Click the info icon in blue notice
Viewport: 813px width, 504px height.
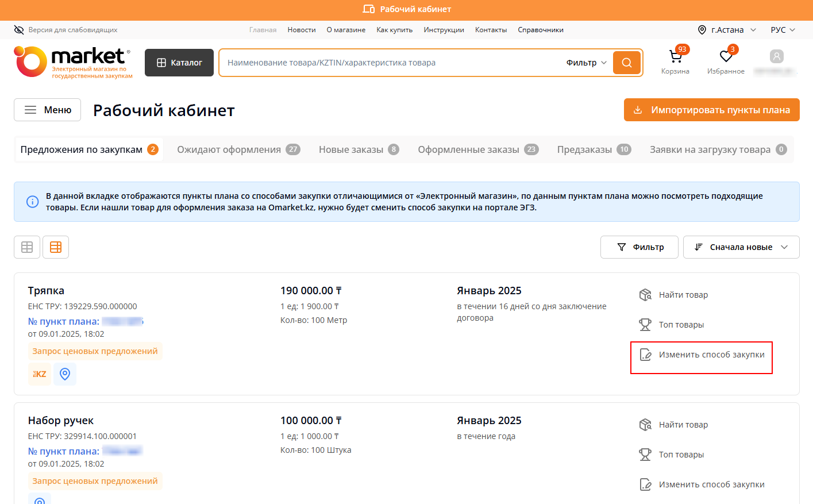click(33, 202)
